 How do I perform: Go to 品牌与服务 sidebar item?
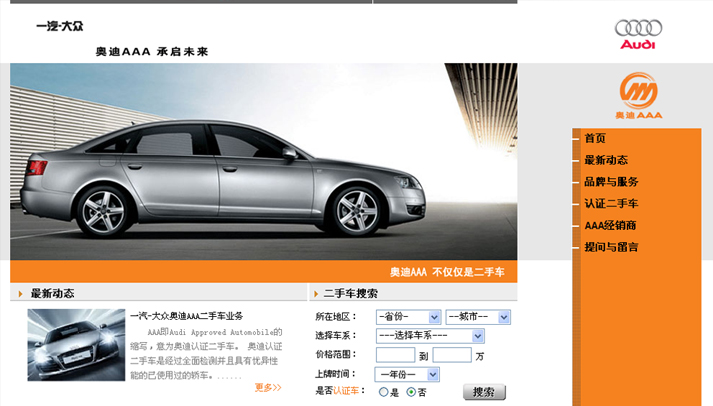click(x=611, y=182)
